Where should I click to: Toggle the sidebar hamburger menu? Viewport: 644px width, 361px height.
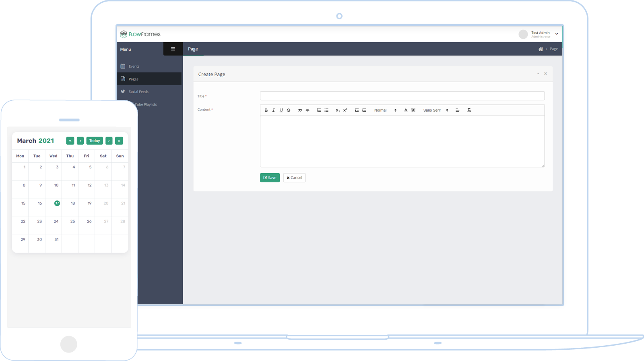tap(173, 49)
